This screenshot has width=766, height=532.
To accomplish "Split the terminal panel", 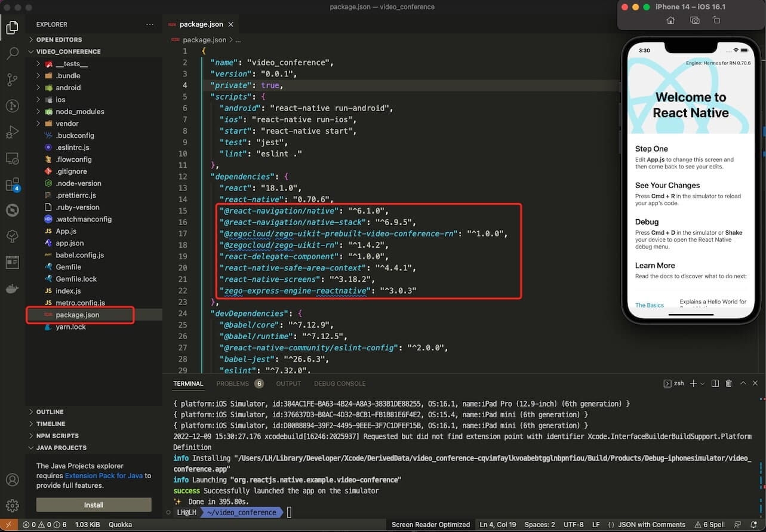I will tap(715, 383).
